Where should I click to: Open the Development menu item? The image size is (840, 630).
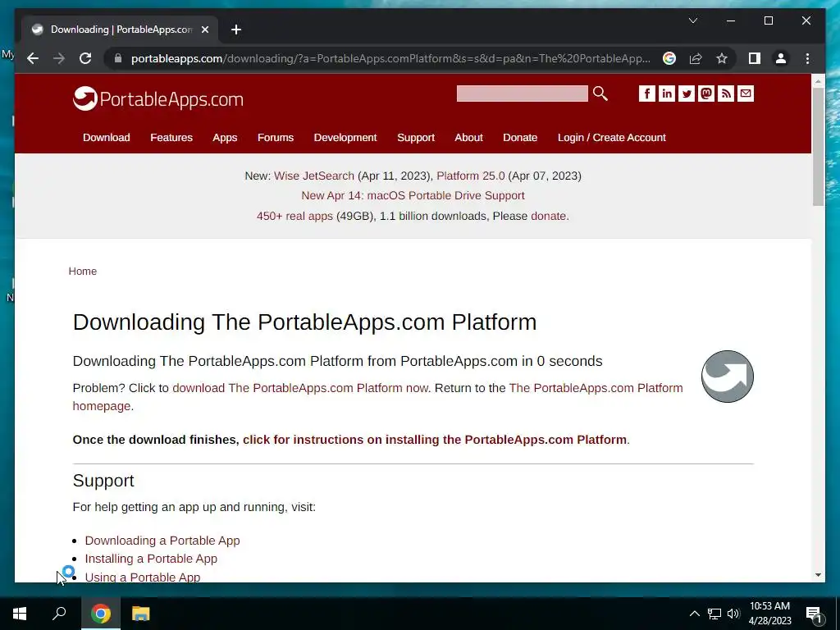345,138
